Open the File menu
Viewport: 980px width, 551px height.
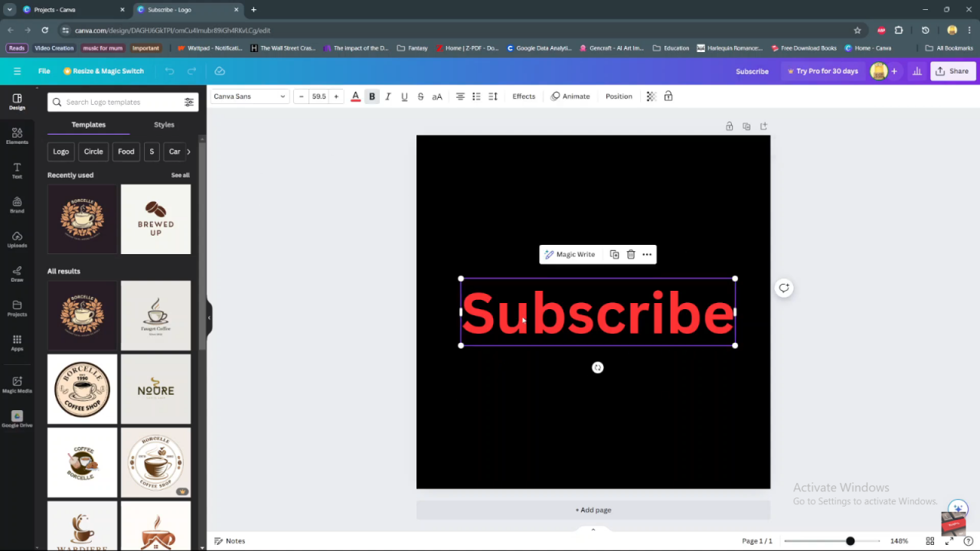(x=44, y=71)
